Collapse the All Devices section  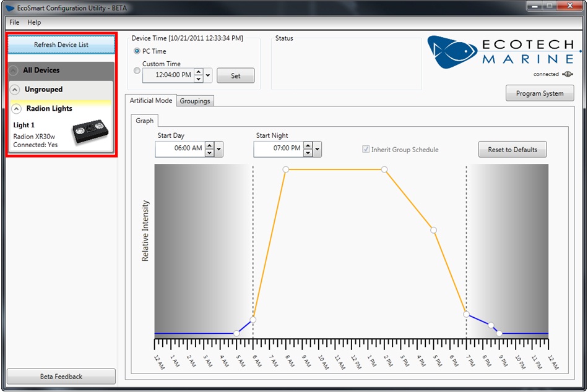13,70
